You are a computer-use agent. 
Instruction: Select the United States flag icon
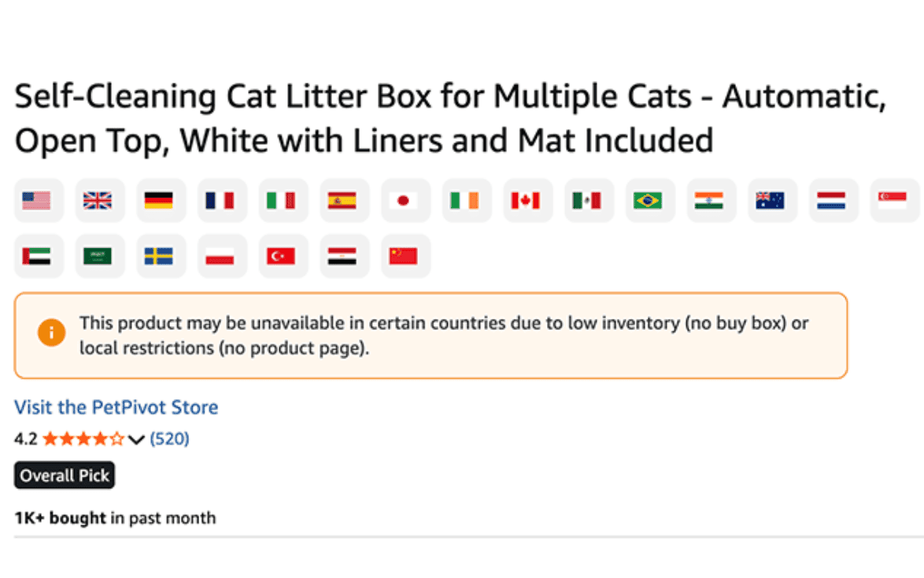36,201
